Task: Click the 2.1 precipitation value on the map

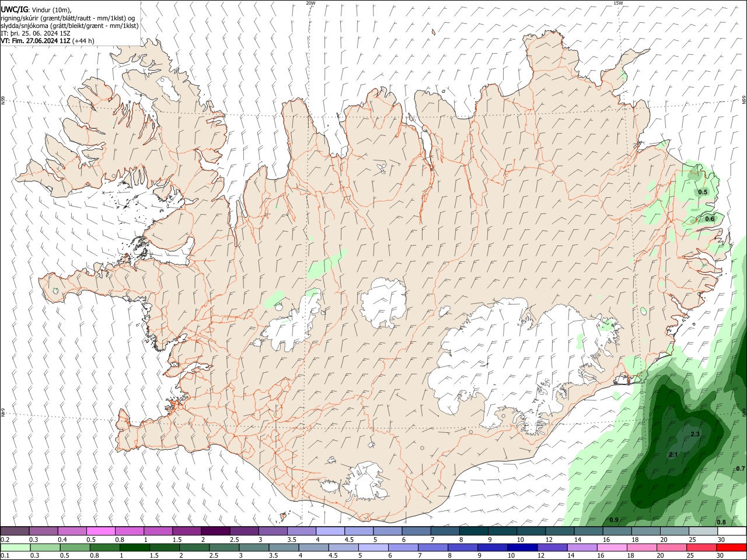Action: coord(673,454)
